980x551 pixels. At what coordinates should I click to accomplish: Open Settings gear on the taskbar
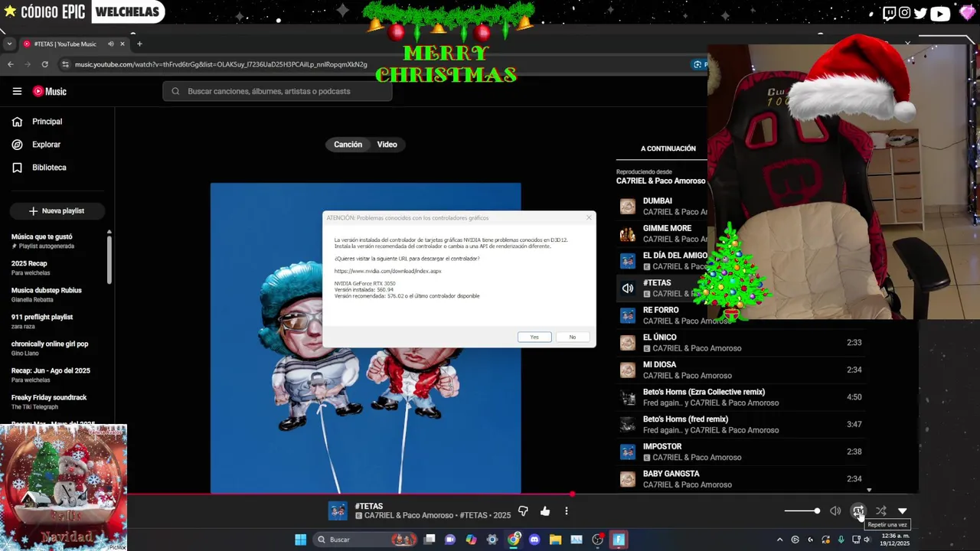click(492, 540)
